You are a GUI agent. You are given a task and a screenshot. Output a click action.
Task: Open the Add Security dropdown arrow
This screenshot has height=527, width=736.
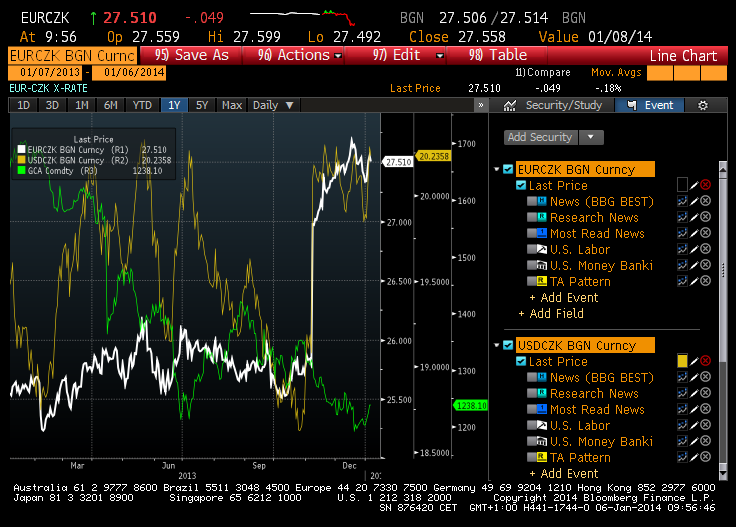pos(591,137)
